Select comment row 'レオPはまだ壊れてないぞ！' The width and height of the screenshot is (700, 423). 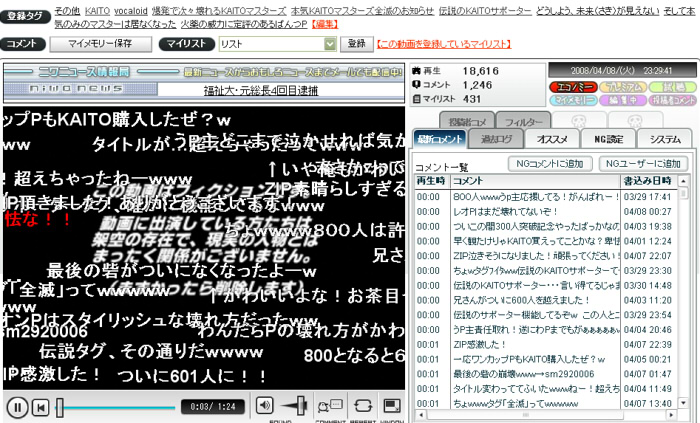pyautogui.click(x=546, y=212)
